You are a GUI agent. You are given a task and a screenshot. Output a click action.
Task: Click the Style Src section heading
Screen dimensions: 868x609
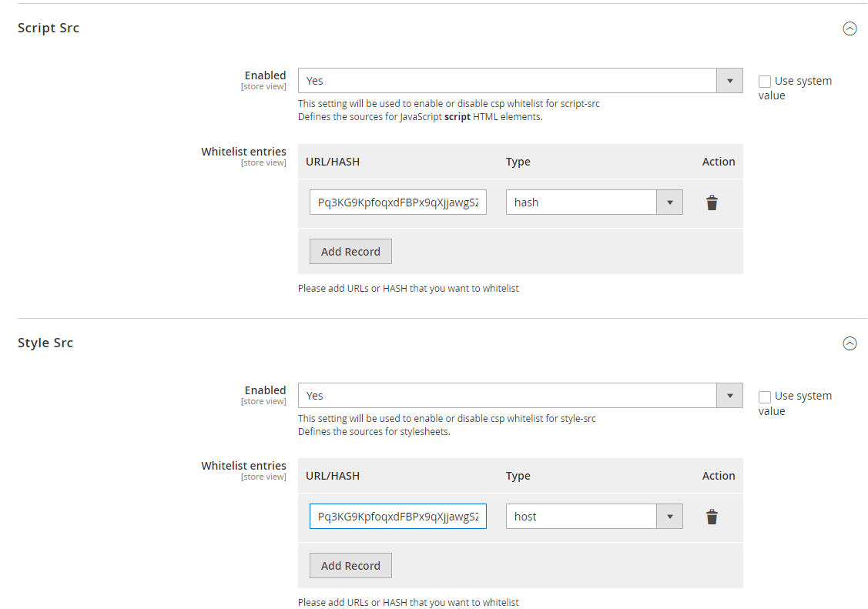click(x=45, y=343)
